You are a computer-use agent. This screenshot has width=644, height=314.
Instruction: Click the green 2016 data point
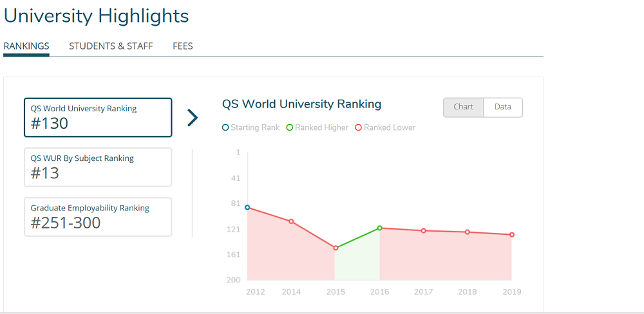[380, 228]
